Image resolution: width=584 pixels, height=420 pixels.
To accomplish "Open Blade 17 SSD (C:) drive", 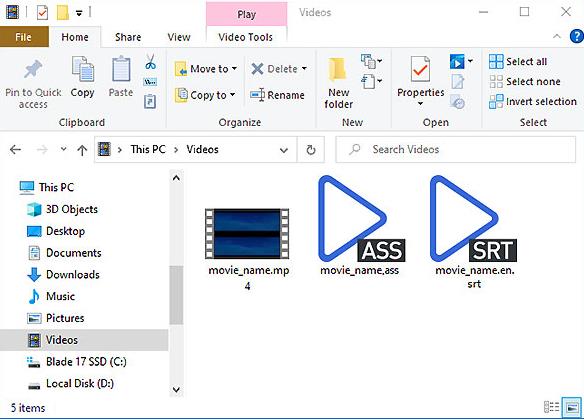I will (x=77, y=362).
